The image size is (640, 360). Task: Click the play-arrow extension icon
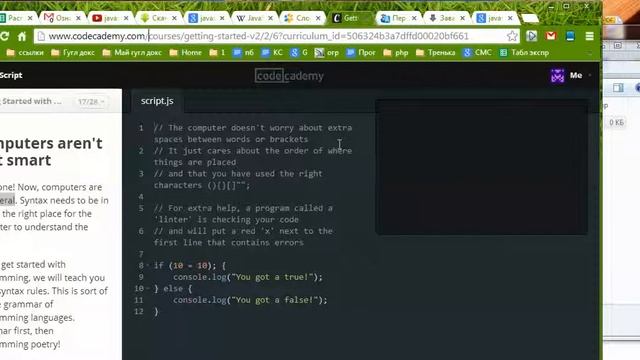531,36
